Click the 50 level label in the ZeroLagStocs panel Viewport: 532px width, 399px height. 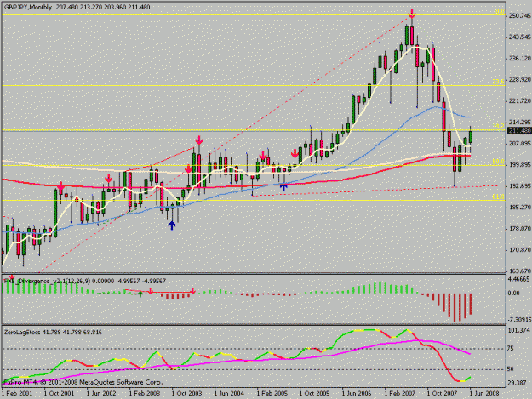[510, 369]
